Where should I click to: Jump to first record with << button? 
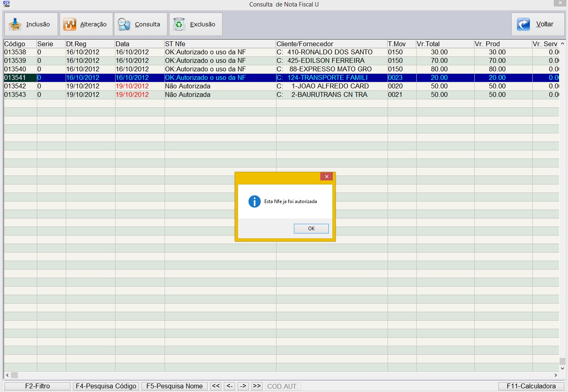tap(216, 386)
